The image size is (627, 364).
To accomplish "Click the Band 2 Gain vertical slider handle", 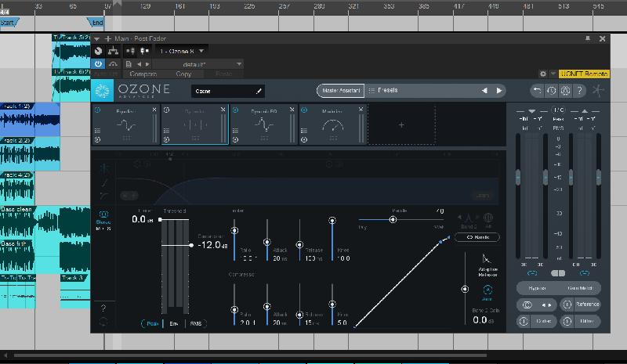I will 465,289.
